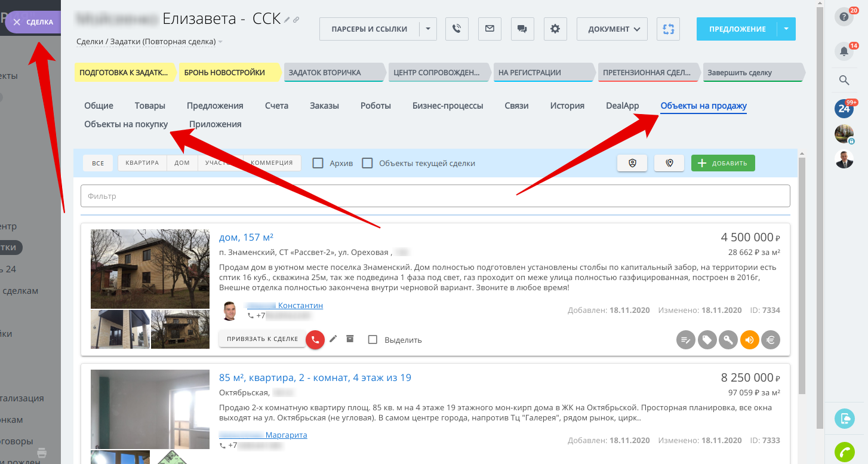Select the КВАРТИРА object type filter
The height and width of the screenshot is (464, 868).
coord(142,163)
